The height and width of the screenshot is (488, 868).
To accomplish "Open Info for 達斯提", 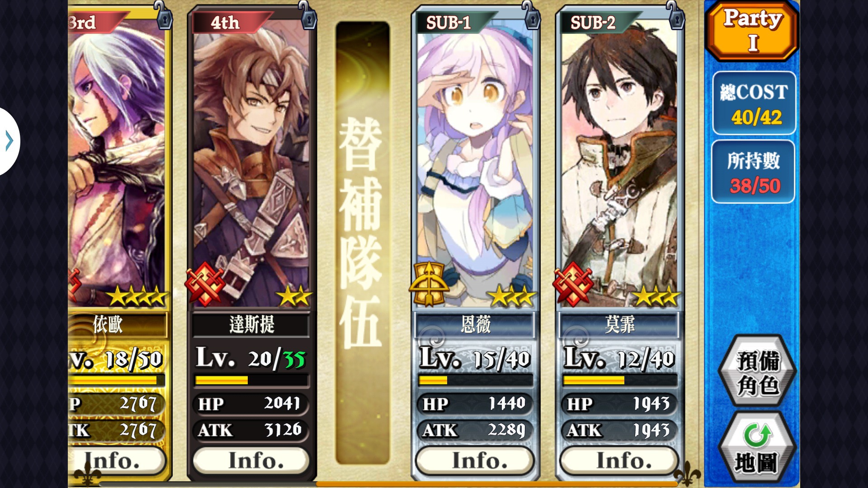I will (x=251, y=461).
